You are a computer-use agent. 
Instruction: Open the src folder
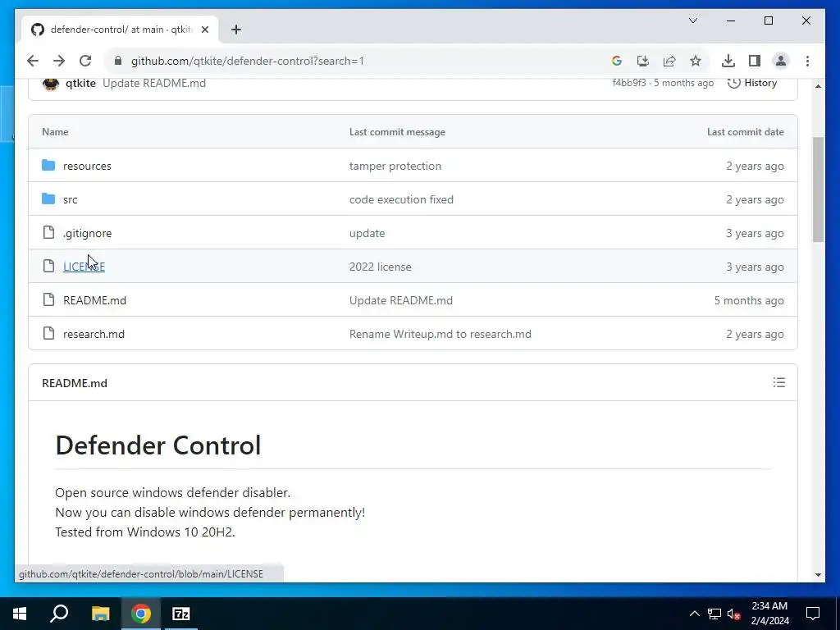[71, 200]
